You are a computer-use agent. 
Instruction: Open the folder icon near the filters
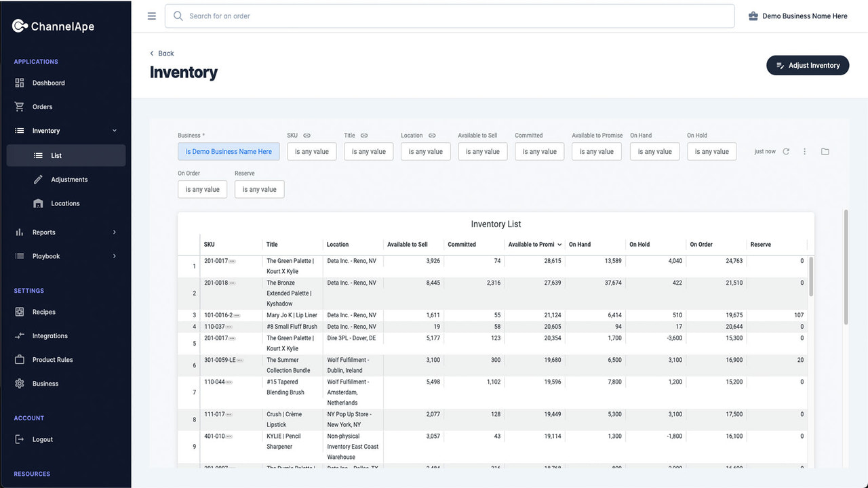[x=825, y=151]
